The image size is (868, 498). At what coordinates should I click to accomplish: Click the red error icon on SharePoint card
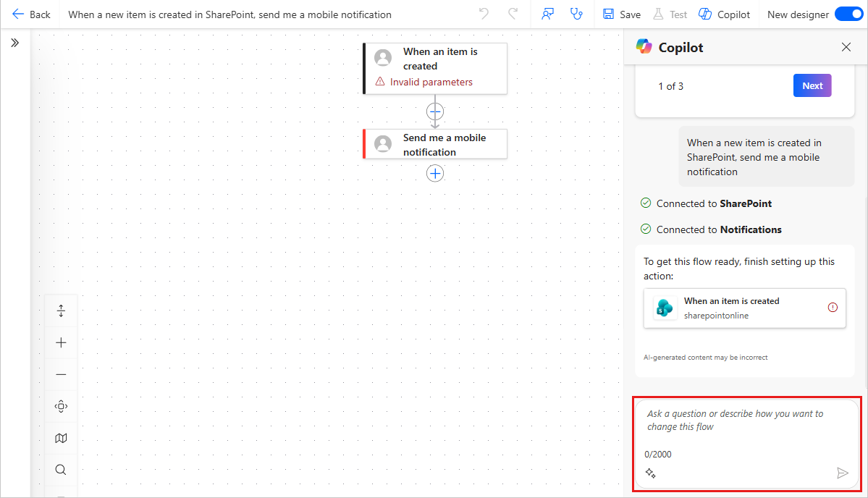(833, 308)
